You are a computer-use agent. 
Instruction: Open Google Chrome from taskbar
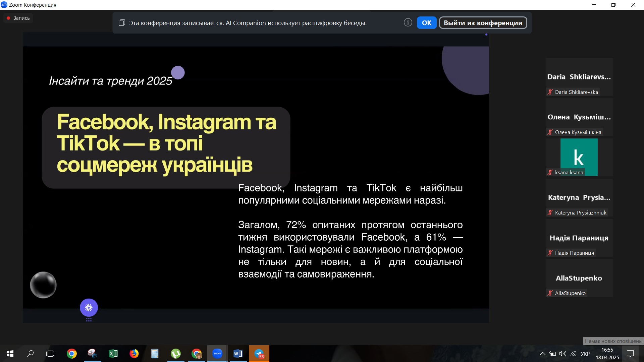pos(71,354)
